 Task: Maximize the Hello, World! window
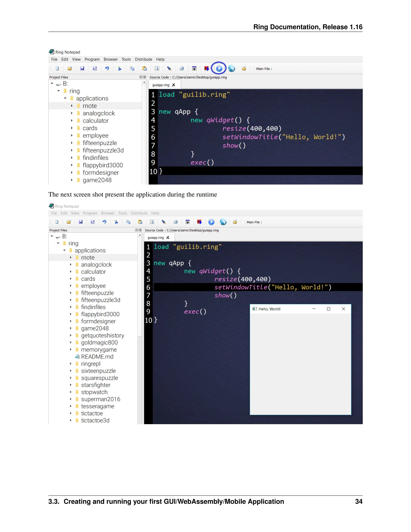(329, 309)
